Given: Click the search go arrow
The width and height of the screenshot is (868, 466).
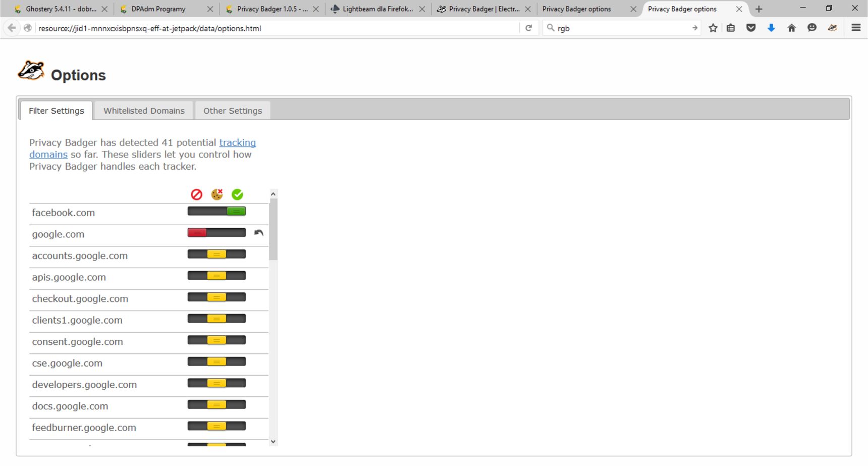Looking at the screenshot, I should (x=695, y=28).
